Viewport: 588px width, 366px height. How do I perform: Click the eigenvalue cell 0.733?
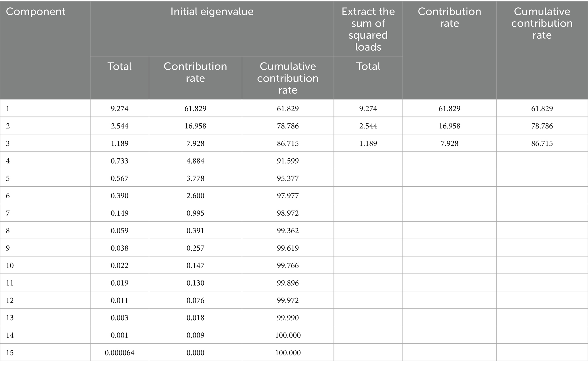[x=119, y=161]
